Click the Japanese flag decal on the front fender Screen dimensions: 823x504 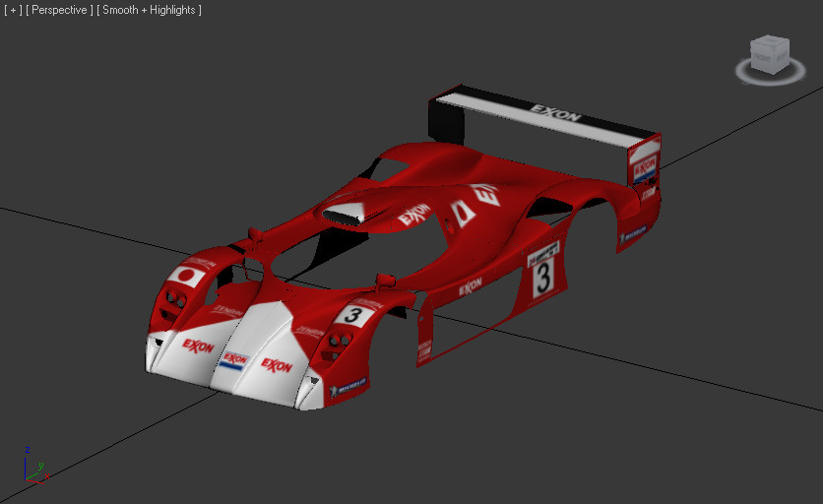pyautogui.click(x=187, y=275)
